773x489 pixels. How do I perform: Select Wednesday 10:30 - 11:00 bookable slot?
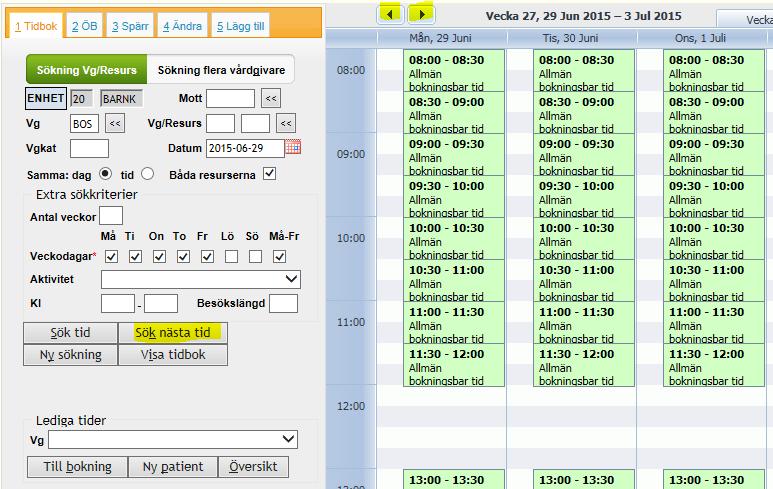click(714, 280)
